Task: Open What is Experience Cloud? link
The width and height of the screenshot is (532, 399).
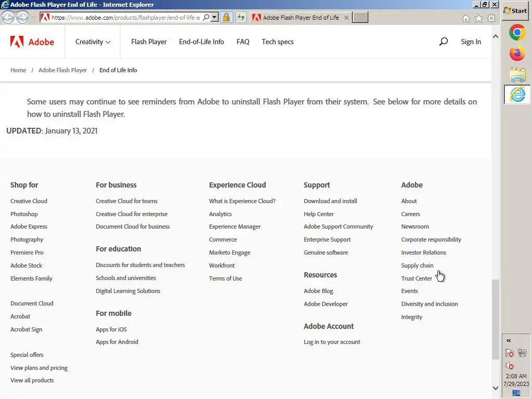Action: [x=242, y=201]
